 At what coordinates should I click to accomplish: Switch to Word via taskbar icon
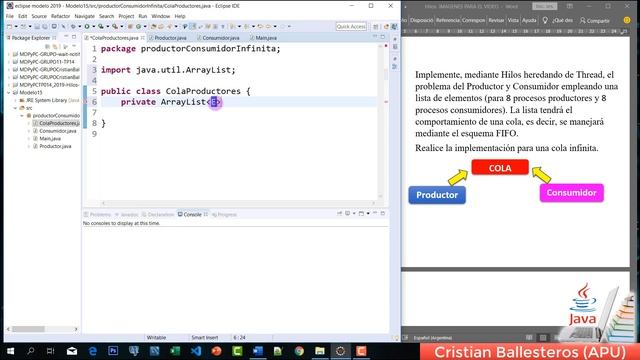[x=258, y=351]
